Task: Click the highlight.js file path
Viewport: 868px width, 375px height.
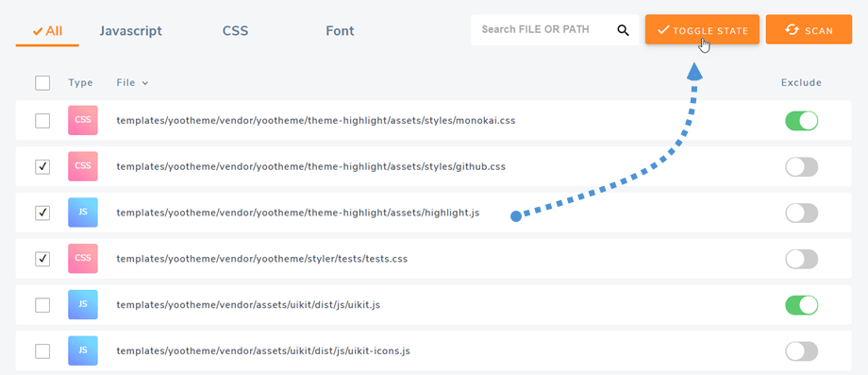Action: [x=298, y=213]
